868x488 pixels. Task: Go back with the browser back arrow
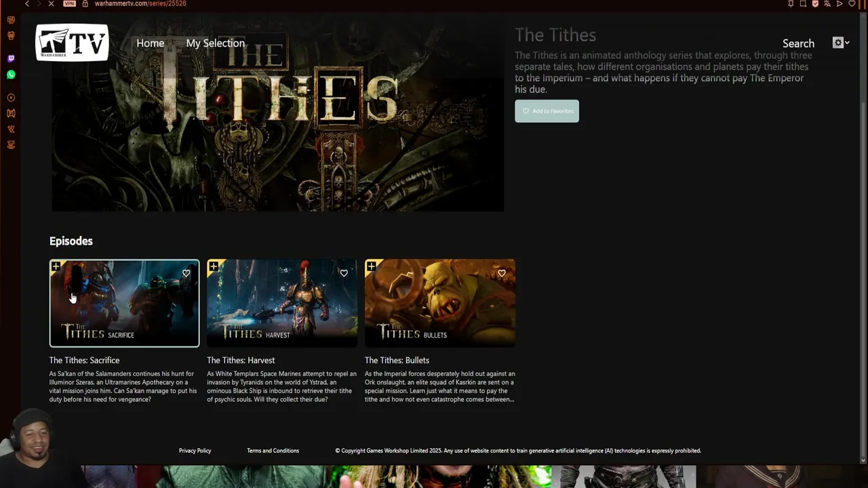point(27,4)
